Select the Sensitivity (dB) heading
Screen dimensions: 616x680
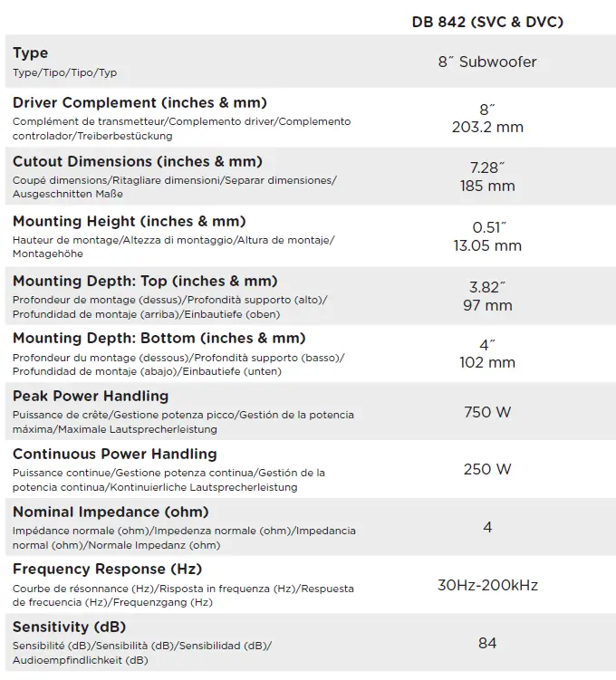[x=69, y=627]
